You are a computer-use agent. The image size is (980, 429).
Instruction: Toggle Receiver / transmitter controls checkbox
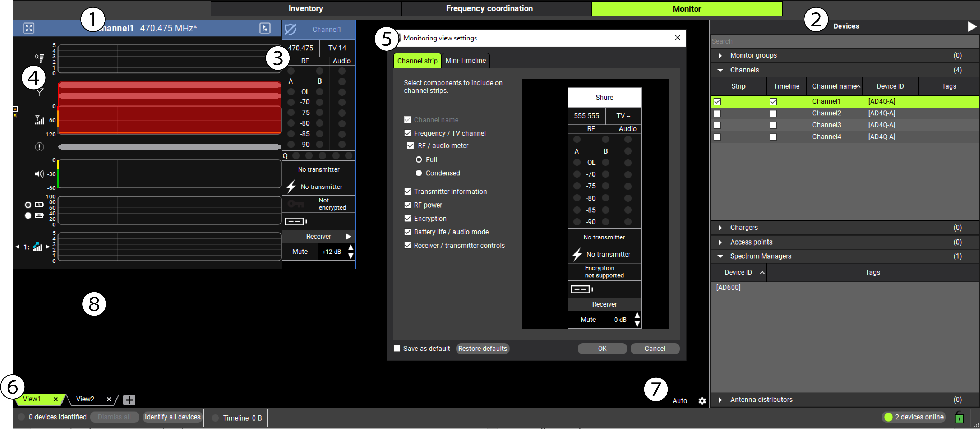point(408,245)
